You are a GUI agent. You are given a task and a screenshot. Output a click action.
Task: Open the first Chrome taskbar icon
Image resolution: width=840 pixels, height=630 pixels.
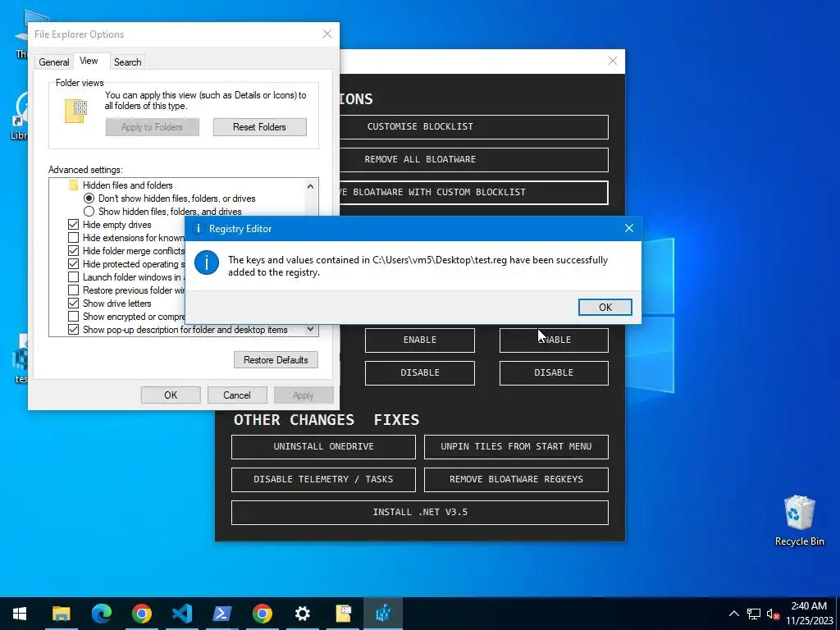(x=141, y=614)
